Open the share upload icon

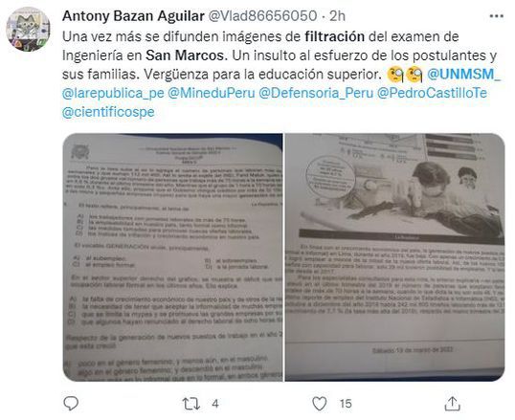pyautogui.click(x=452, y=403)
